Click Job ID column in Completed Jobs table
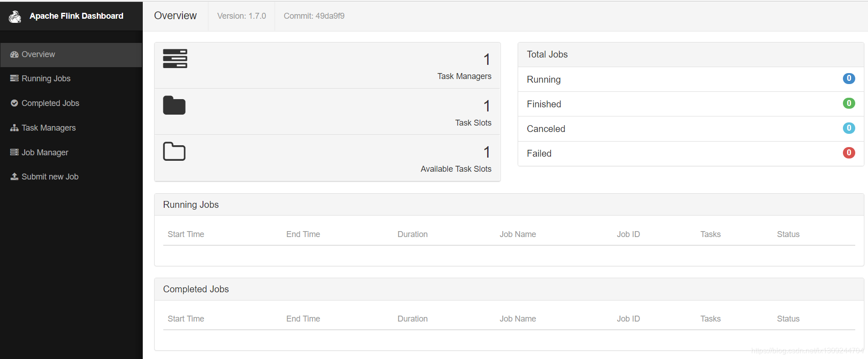 (x=628, y=319)
